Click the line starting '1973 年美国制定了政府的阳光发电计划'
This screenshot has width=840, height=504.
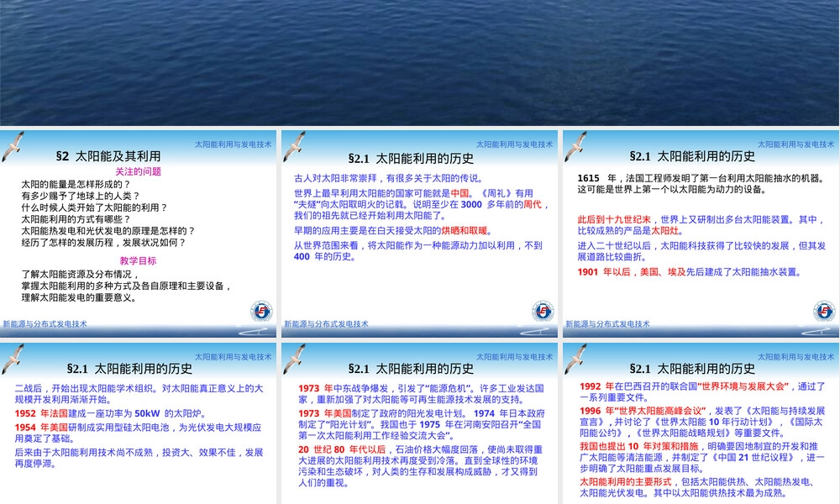pos(422,425)
